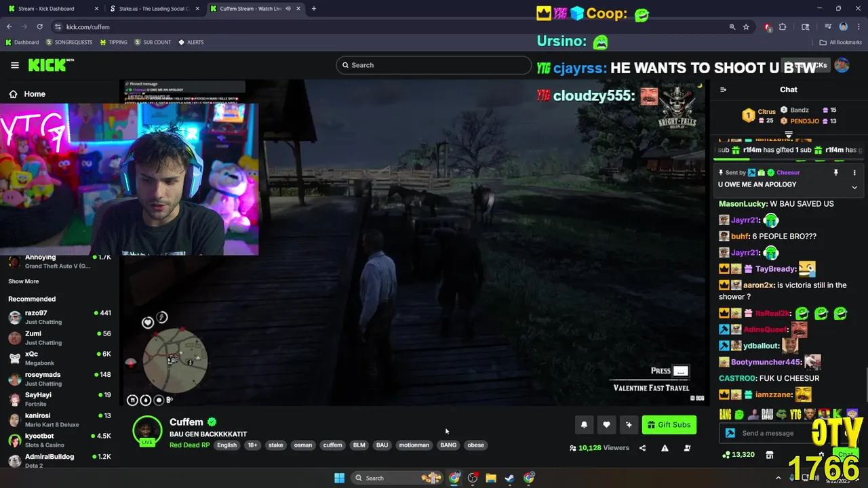
Task: Show hidden system tray icons
Action: click(x=778, y=478)
